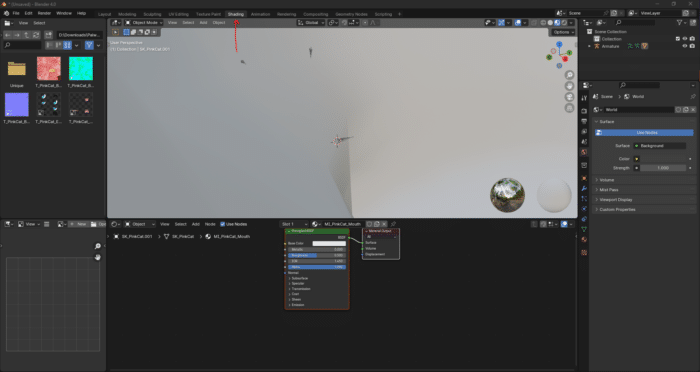Click the blue Z axis gizmo handle

pyautogui.click(x=559, y=45)
